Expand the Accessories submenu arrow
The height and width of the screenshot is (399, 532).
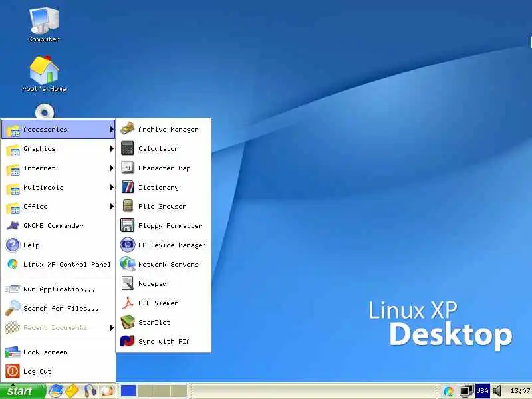[112, 129]
